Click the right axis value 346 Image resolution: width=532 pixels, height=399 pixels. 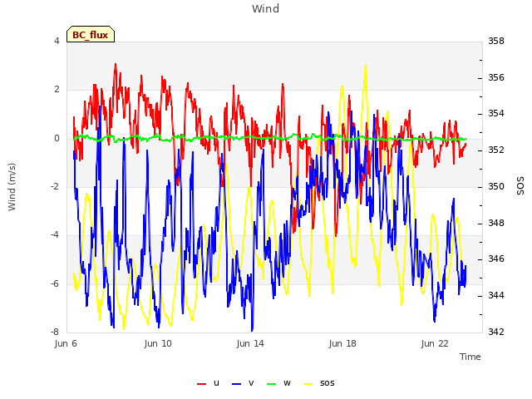pyautogui.click(x=496, y=259)
